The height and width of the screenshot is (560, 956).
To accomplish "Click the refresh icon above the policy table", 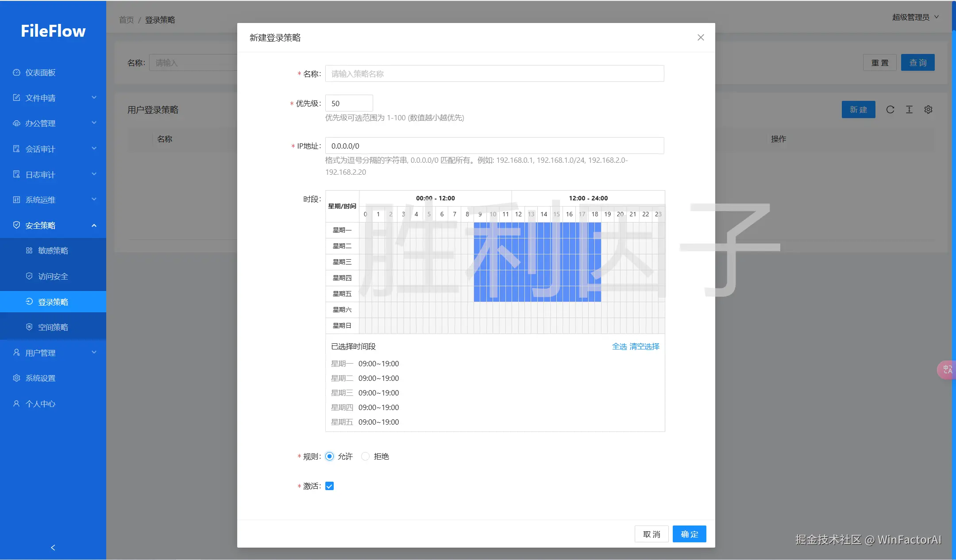I will [x=890, y=109].
